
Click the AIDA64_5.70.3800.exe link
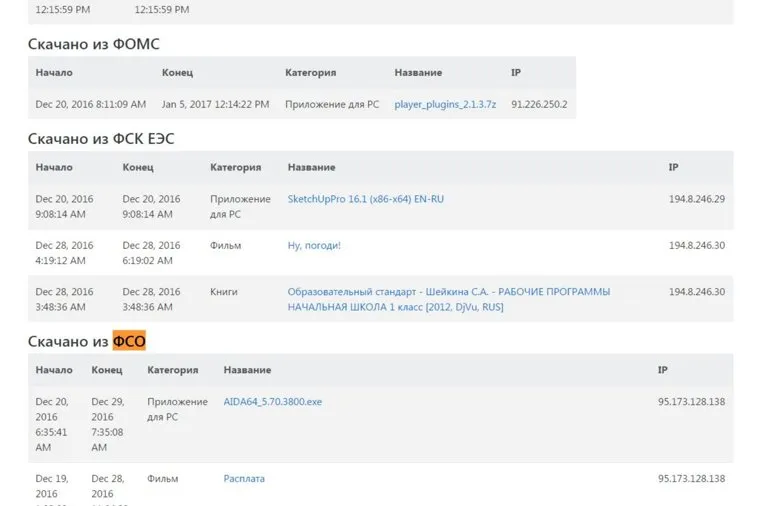272,402
